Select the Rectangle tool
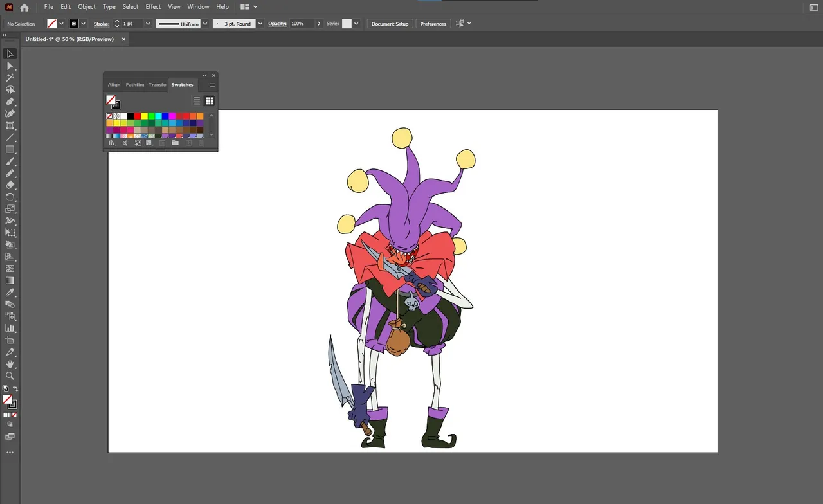823x504 pixels. point(10,149)
